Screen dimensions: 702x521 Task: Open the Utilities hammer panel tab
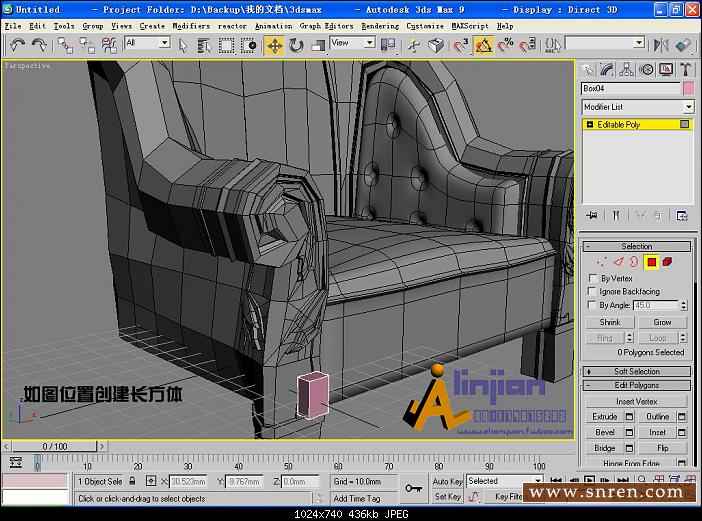(x=685, y=70)
